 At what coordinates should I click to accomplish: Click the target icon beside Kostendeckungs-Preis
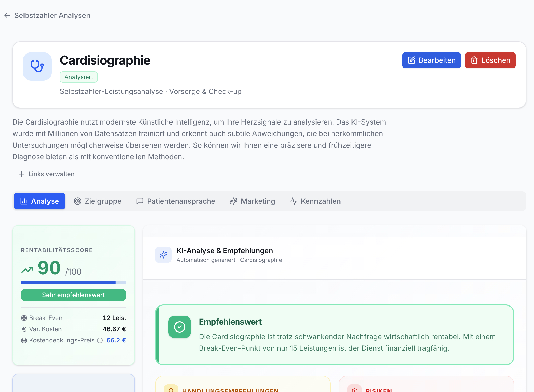[x=24, y=340]
